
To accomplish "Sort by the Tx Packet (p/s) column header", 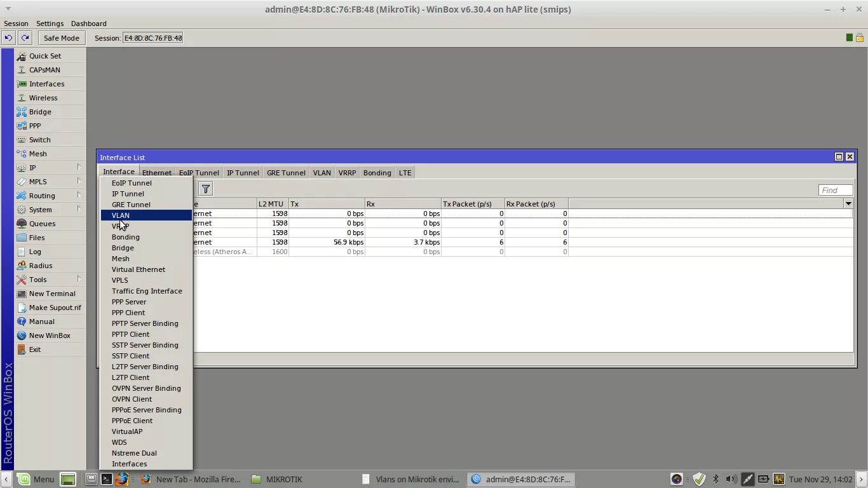I will click(x=473, y=204).
